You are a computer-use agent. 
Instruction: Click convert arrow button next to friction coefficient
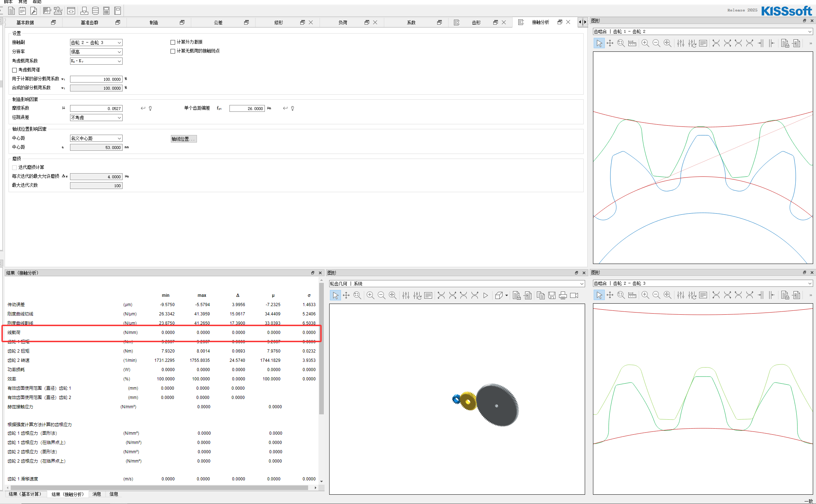pos(143,108)
